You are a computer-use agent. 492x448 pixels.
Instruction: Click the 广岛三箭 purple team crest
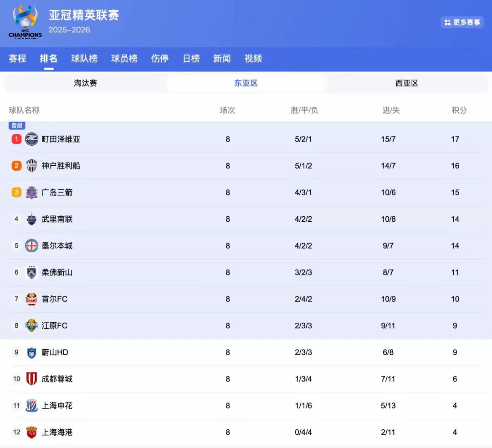(31, 192)
